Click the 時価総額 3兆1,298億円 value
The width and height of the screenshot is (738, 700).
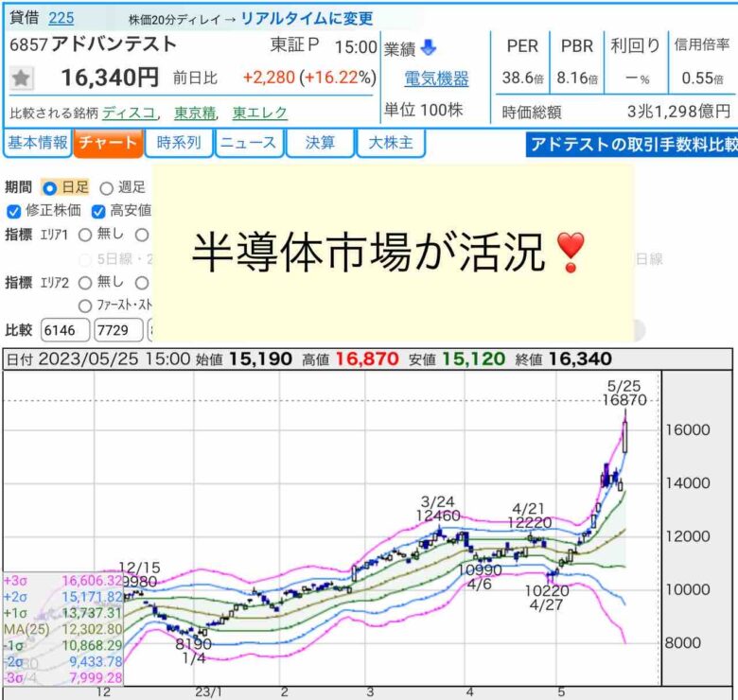tap(678, 112)
